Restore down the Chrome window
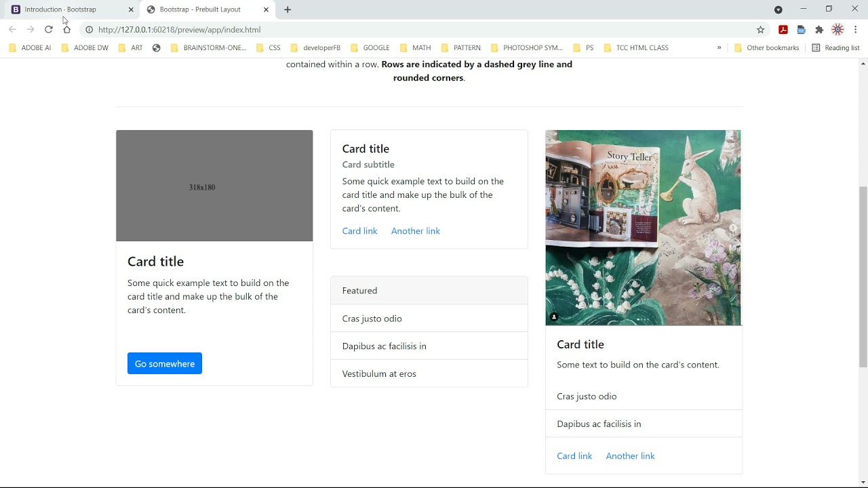 tap(829, 9)
